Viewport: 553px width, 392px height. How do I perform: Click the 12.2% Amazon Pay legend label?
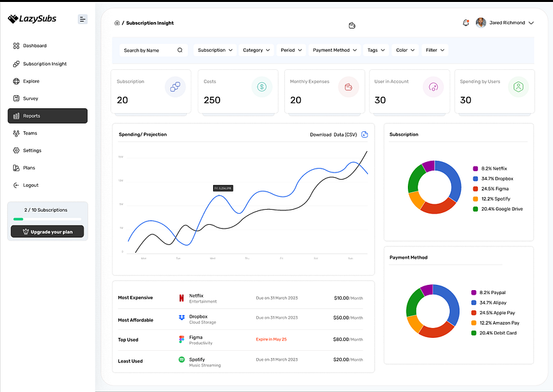pos(499,323)
